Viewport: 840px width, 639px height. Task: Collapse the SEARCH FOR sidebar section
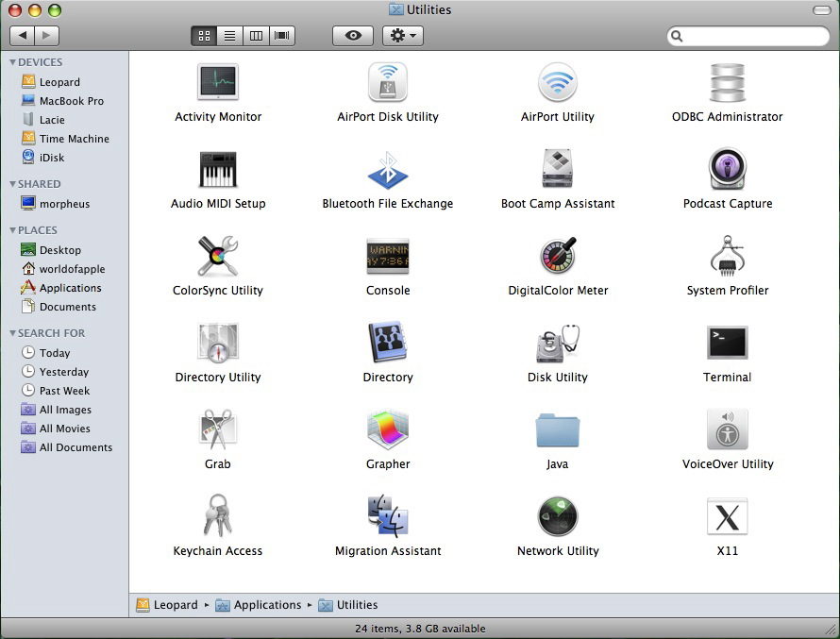click(x=12, y=333)
